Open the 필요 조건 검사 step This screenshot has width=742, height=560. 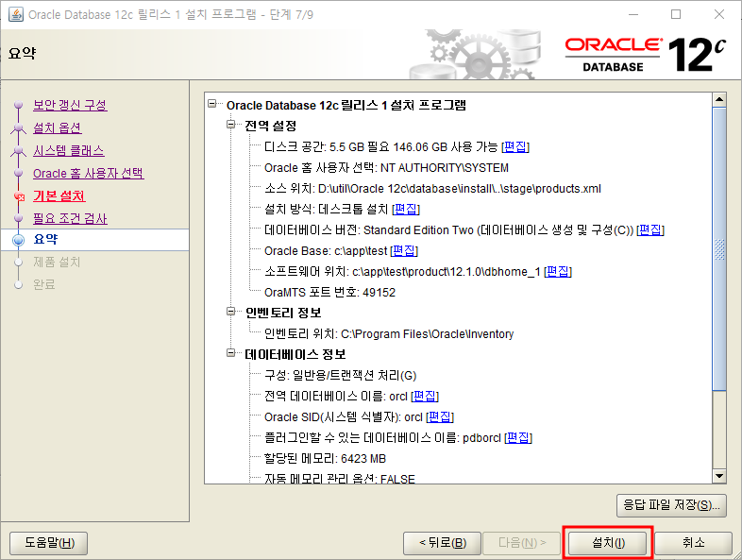point(70,218)
